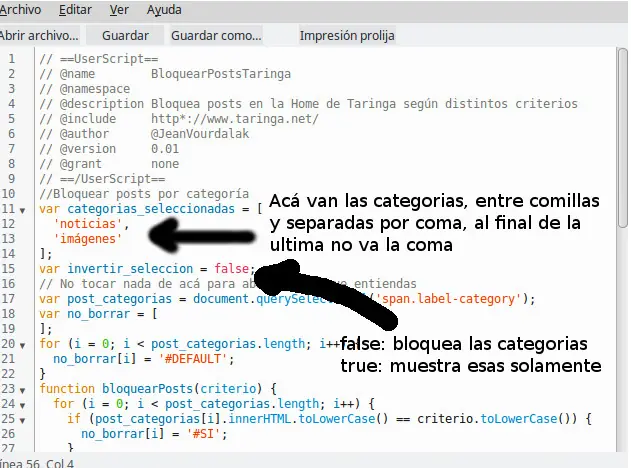Open the Ver menu
631x468 pixels.
pyautogui.click(x=119, y=10)
